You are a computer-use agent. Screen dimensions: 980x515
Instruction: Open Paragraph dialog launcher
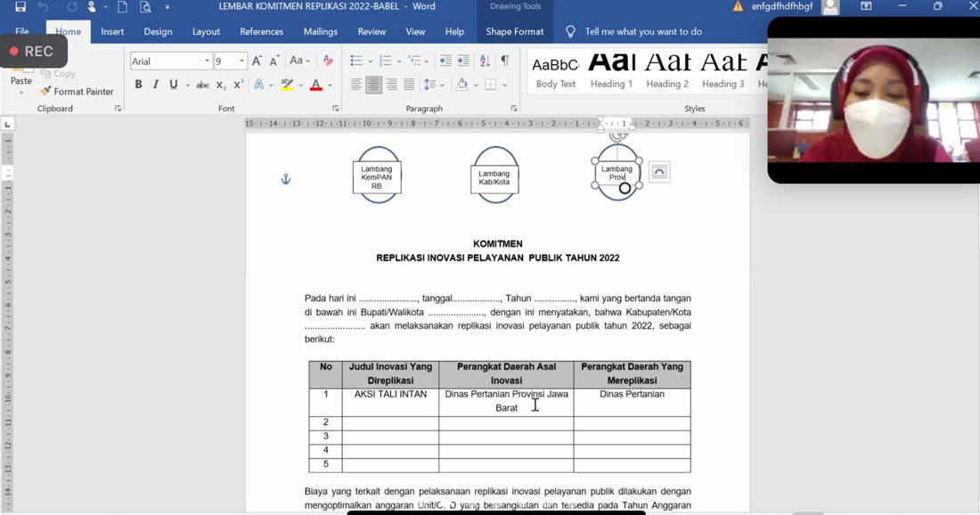click(x=514, y=109)
